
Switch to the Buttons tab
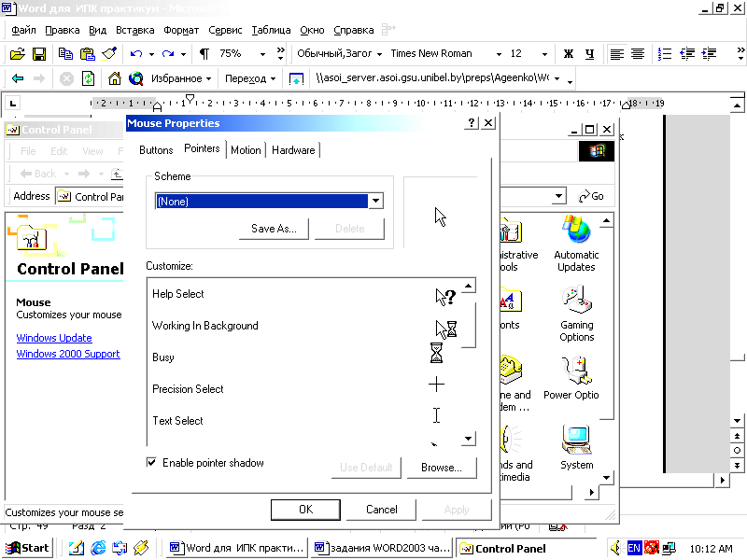[156, 150]
